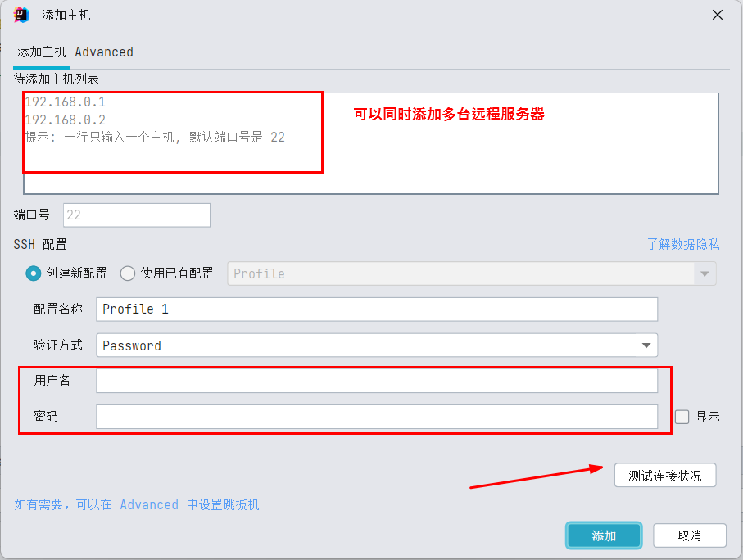Open the Advanced tab
Viewport: 743px width, 560px height.
coord(104,52)
